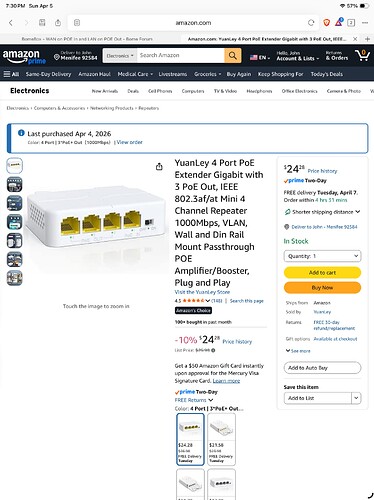Open the Electronics search category dropdown
Screen dimensions: 374x500
pos(120,56)
